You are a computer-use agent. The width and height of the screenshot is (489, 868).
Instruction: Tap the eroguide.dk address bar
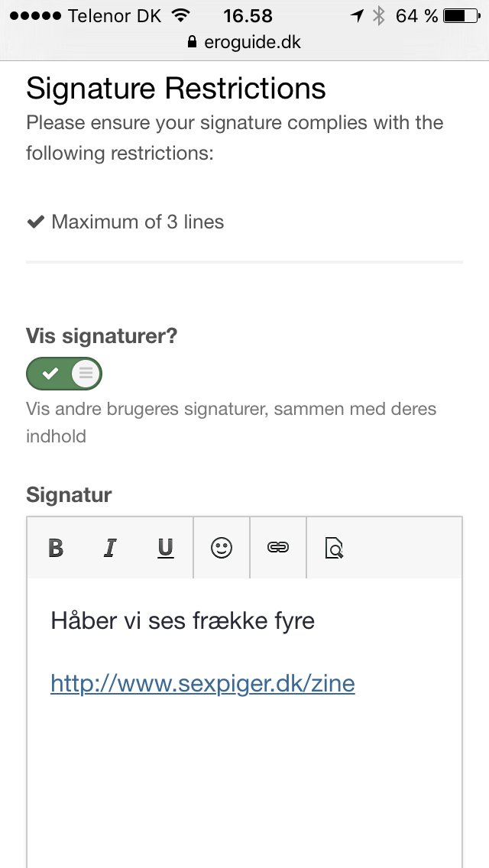244,42
